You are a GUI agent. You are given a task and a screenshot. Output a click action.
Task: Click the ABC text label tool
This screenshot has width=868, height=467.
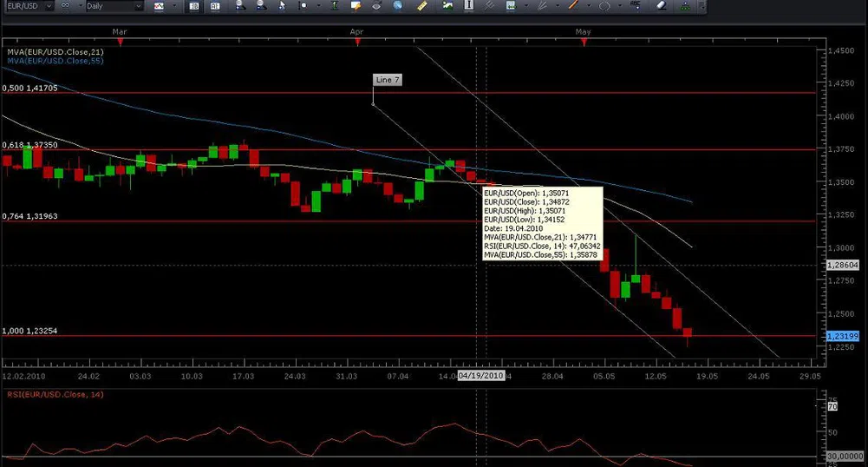click(636, 5)
